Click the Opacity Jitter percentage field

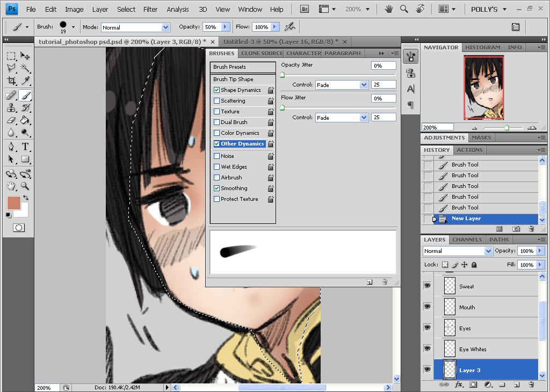383,66
